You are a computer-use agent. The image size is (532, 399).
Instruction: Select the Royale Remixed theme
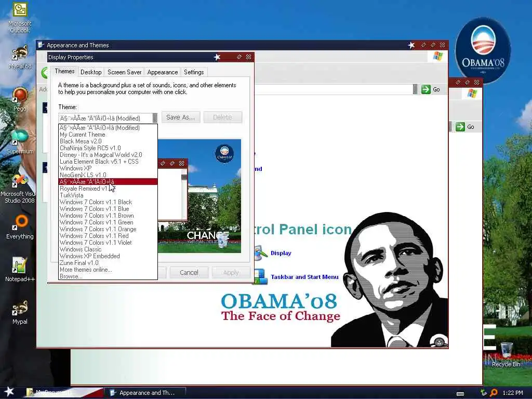[x=108, y=189]
